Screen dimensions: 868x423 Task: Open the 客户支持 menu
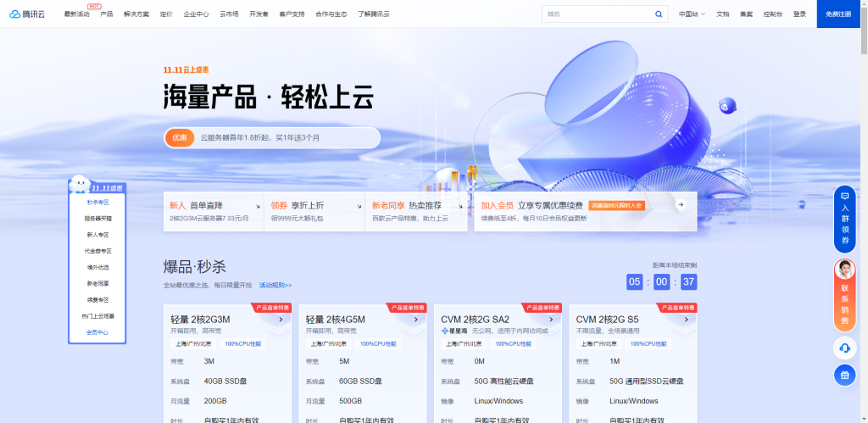coord(292,14)
